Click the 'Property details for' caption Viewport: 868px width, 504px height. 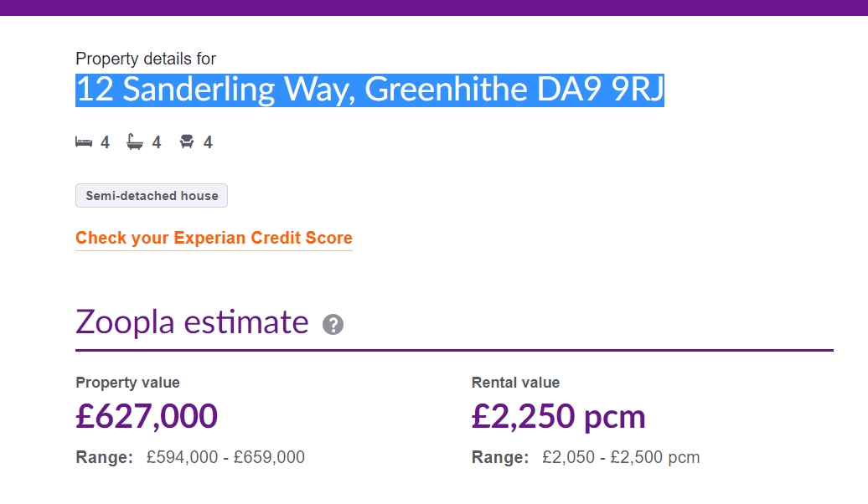146,59
